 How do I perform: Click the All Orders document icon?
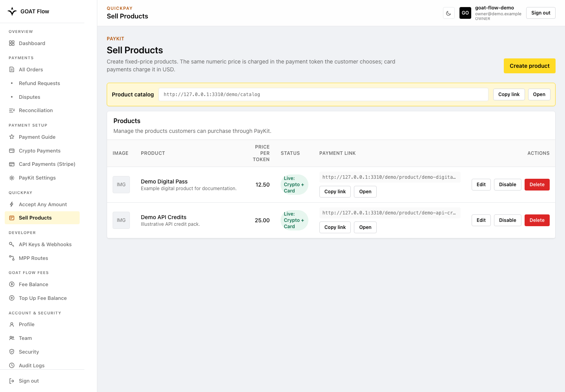click(x=12, y=70)
